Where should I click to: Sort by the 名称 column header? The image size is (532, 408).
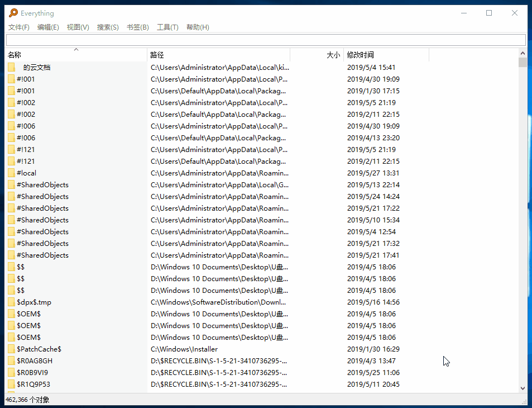[76, 55]
